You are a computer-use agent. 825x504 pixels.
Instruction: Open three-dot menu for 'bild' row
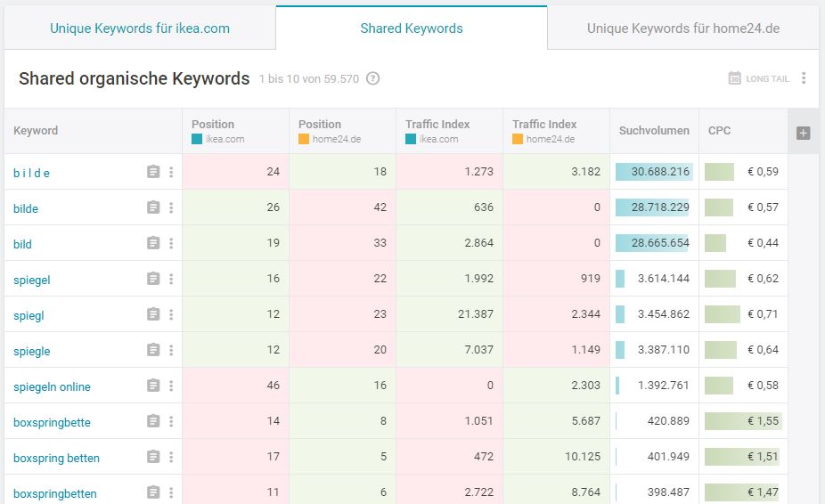click(x=171, y=243)
